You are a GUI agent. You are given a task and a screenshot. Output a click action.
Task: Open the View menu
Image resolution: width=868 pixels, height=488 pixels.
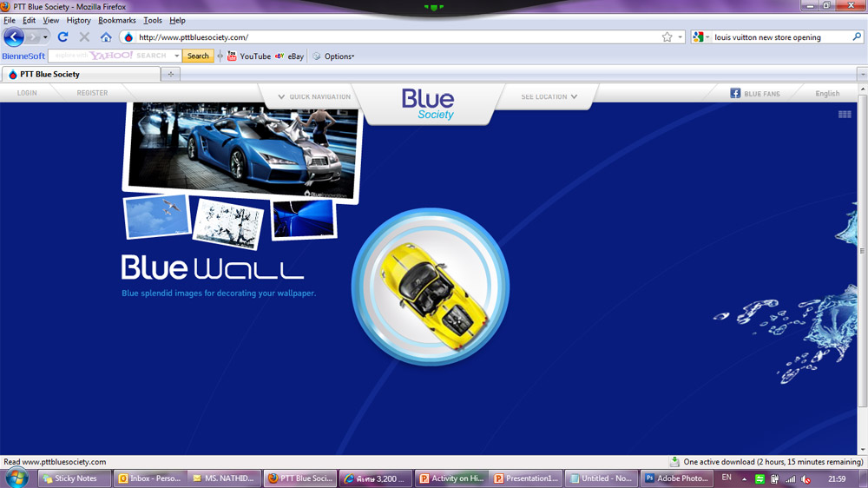click(51, 21)
